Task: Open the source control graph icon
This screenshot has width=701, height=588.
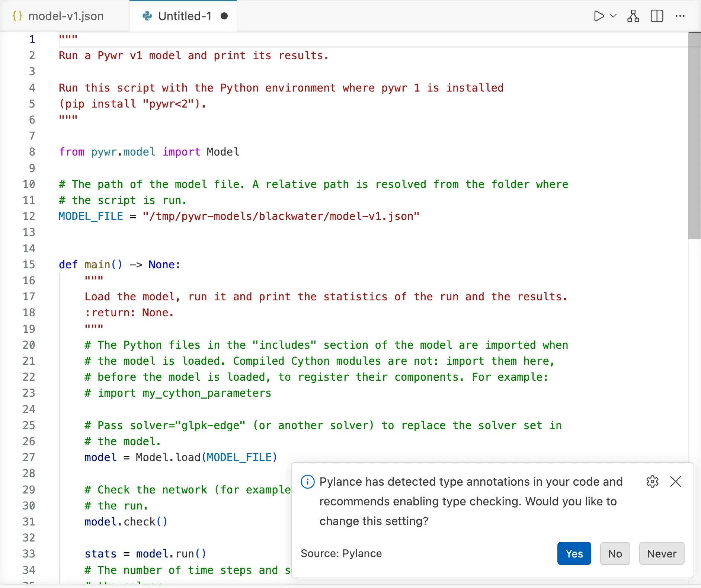Action: (633, 16)
